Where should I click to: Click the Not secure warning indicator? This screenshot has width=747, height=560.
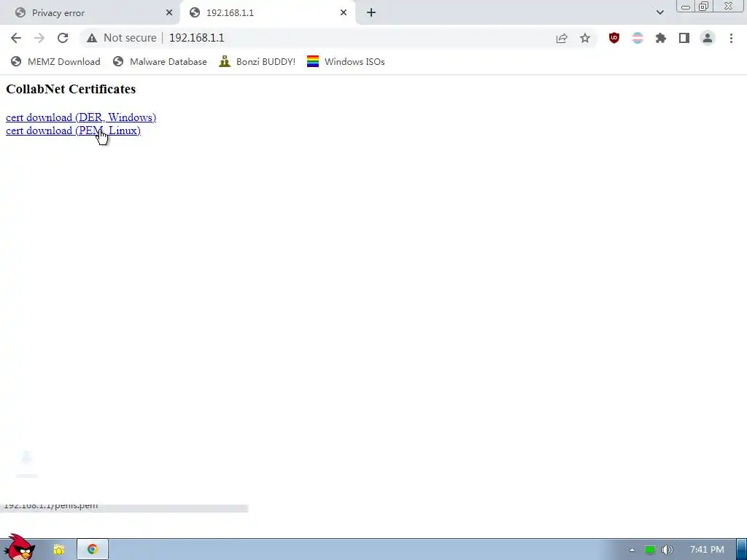(x=122, y=38)
